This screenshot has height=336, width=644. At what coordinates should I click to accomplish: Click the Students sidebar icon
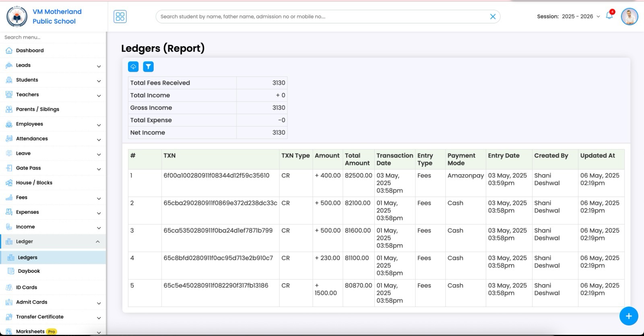point(9,80)
